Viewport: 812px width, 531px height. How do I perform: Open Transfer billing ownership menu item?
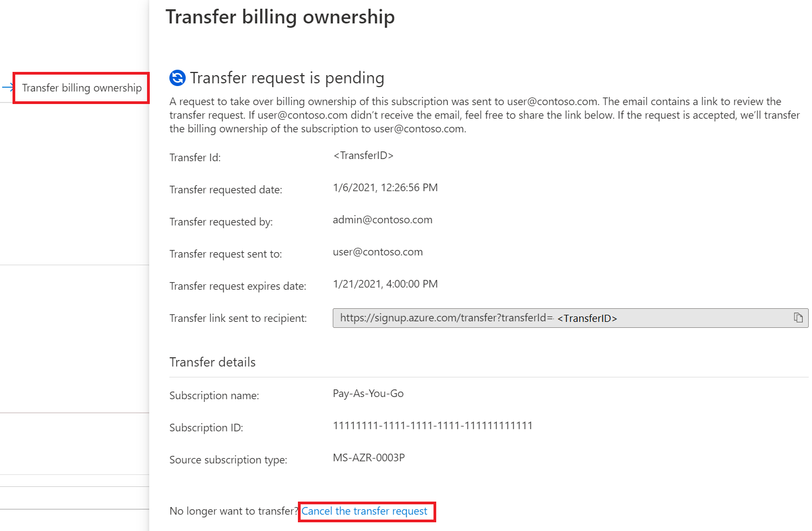click(82, 88)
